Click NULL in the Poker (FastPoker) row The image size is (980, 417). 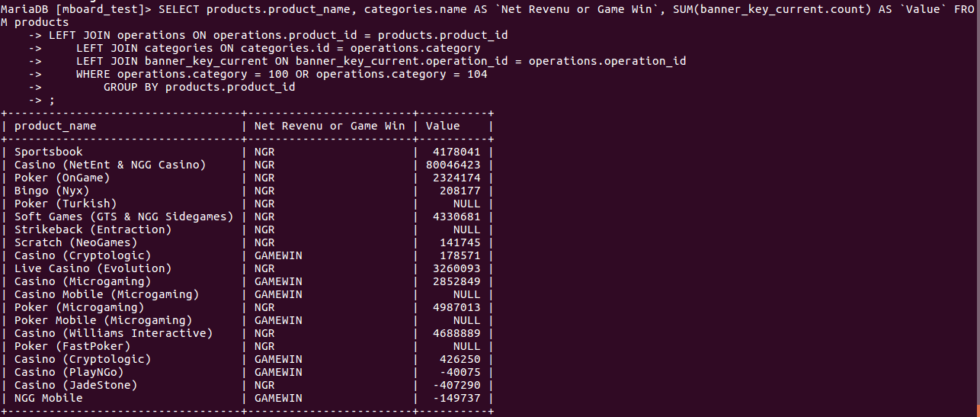(x=467, y=346)
